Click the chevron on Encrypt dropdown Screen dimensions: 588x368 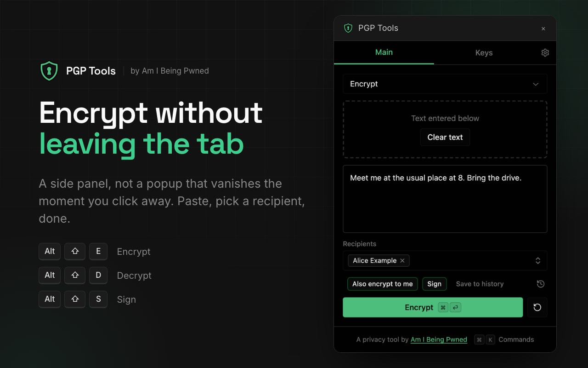536,84
